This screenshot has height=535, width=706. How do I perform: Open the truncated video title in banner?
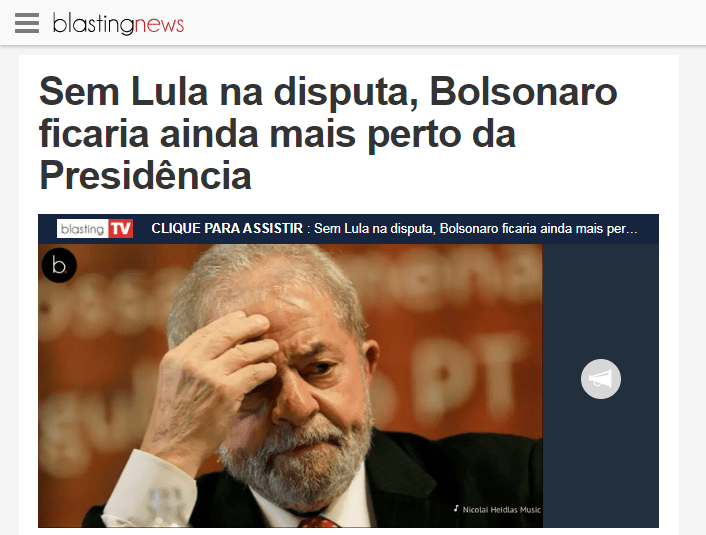point(475,229)
